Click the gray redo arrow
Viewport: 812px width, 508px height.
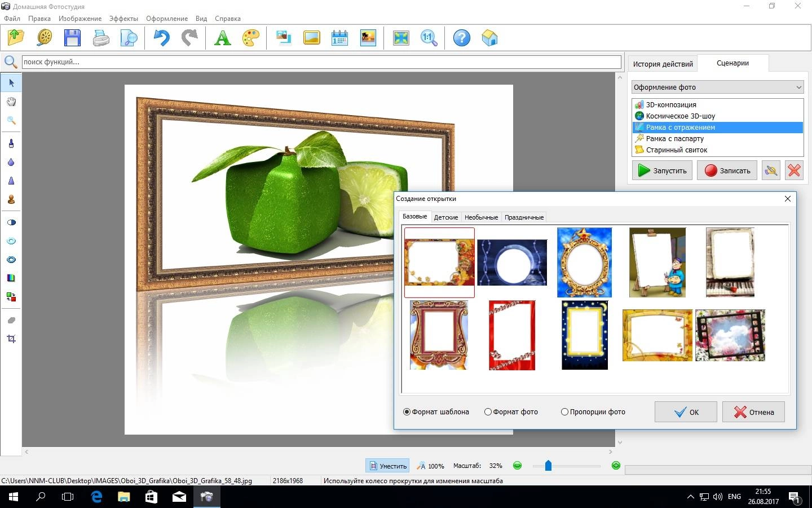189,38
